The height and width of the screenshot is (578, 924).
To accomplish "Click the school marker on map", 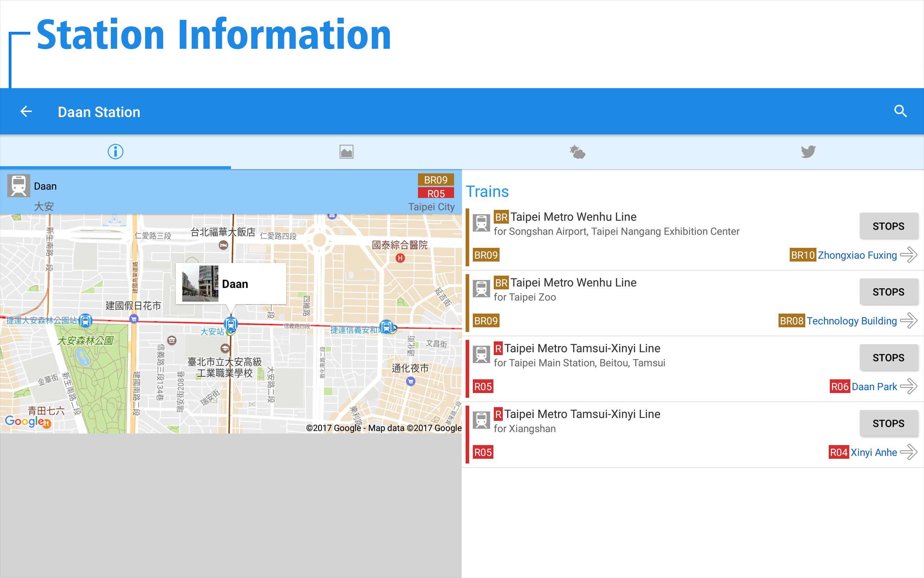I will point(225,348).
